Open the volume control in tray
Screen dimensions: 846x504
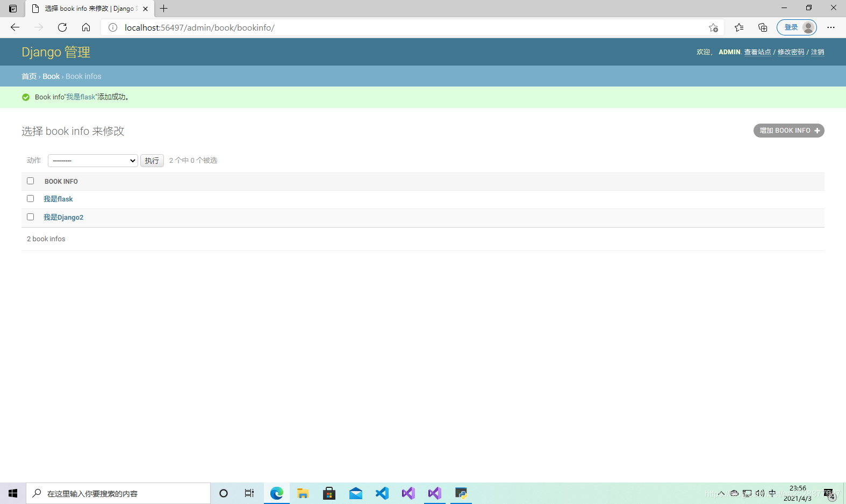pyautogui.click(x=760, y=493)
